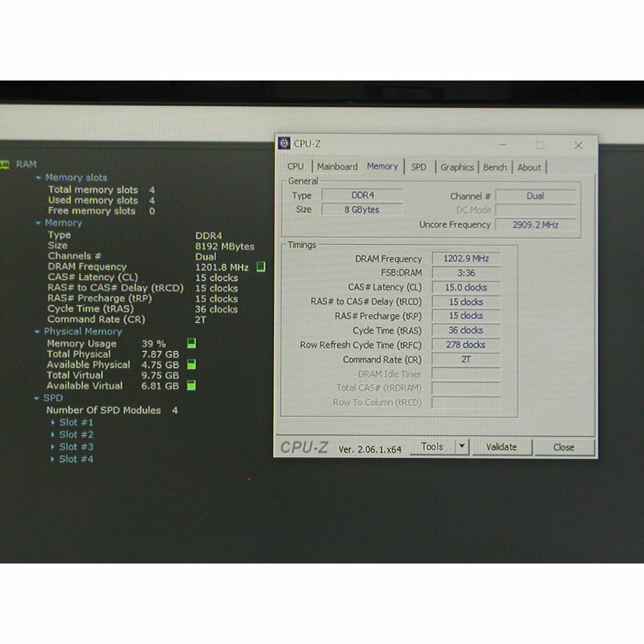Screen dimensions: 644x644
Task: Collapse the Memory section in Speccy
Action: [x=38, y=223]
